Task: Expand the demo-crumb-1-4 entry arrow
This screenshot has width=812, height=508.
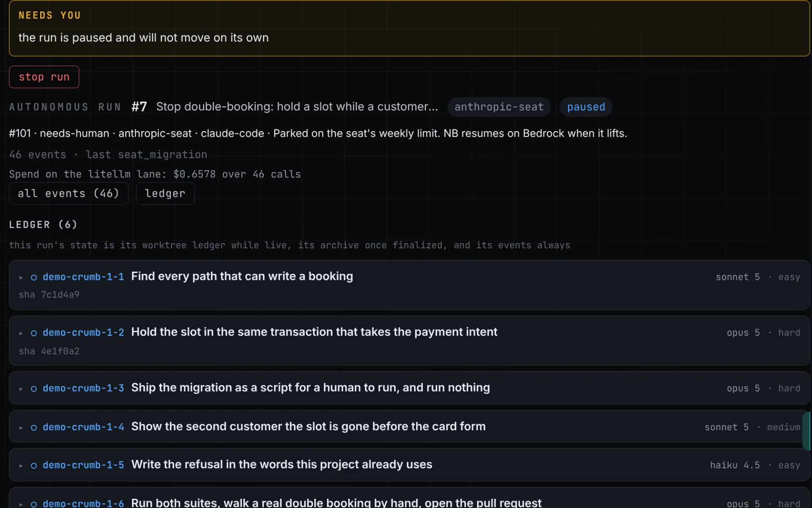Action: coord(21,428)
